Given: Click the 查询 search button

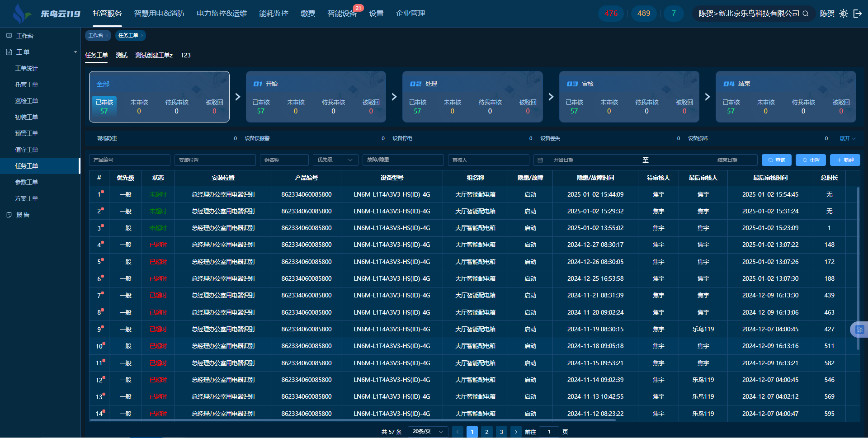Looking at the screenshot, I should click(x=776, y=160).
